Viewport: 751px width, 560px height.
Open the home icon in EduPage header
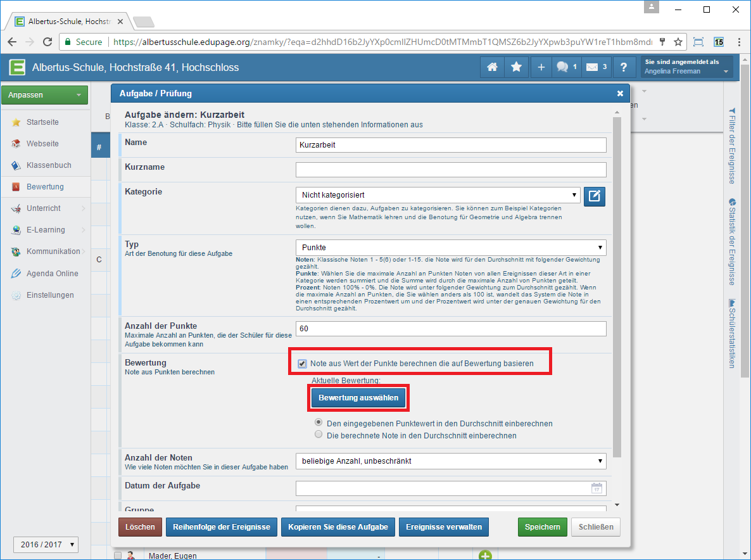492,67
